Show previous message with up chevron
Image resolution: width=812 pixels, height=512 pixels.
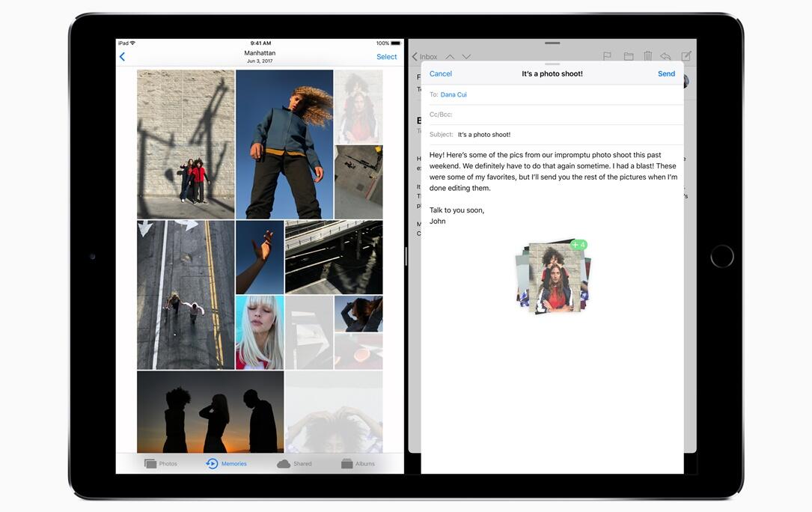click(x=450, y=57)
